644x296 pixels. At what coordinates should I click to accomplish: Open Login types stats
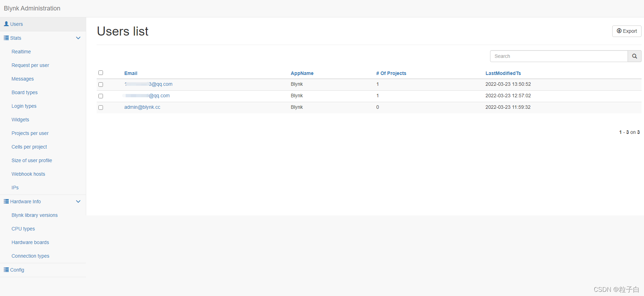[x=24, y=106]
